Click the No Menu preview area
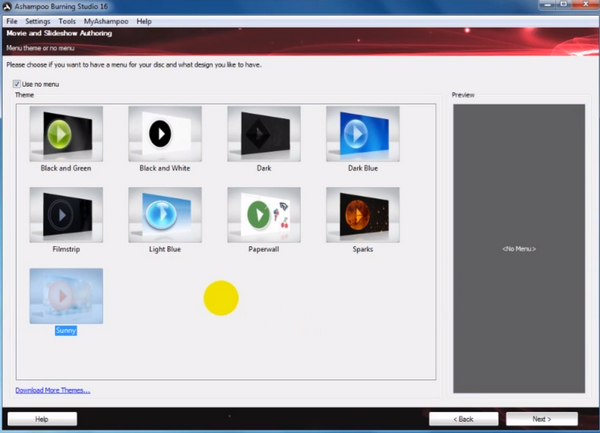The image size is (600, 433). [x=519, y=247]
